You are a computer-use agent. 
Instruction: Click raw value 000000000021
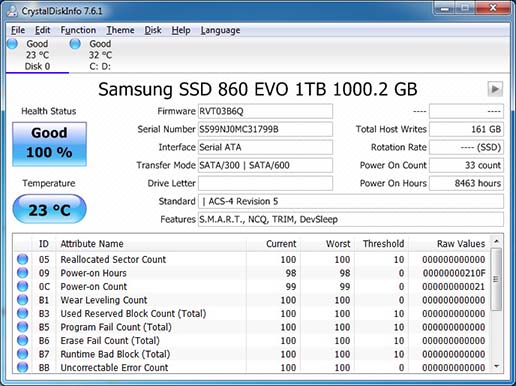click(x=453, y=287)
